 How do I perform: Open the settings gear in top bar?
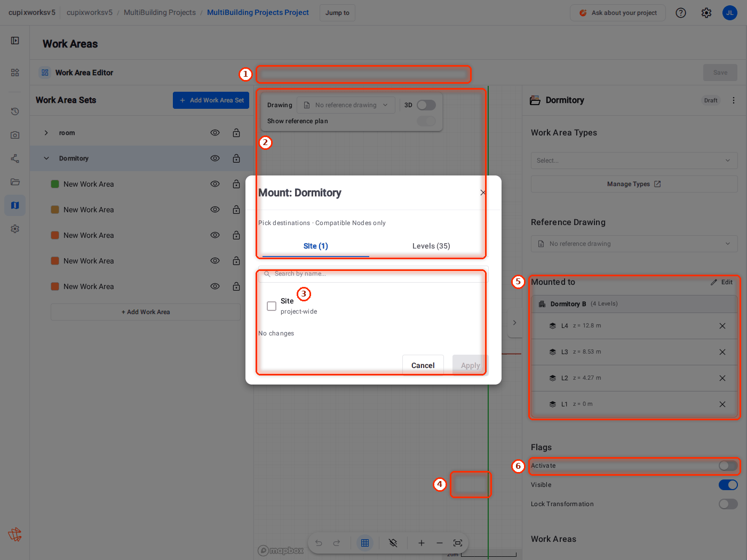pyautogui.click(x=706, y=13)
